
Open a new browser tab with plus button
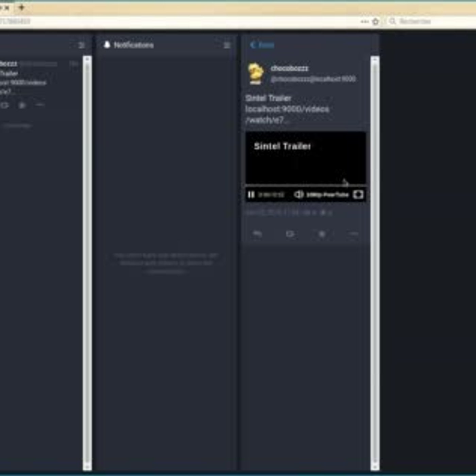pyautogui.click(x=21, y=7)
